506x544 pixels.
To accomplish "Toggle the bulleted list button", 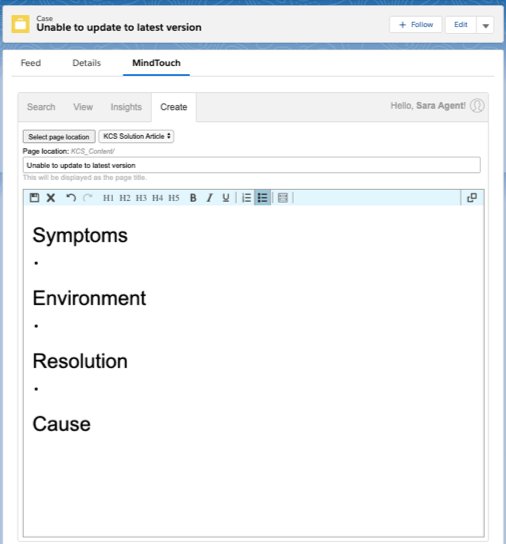I will [262, 197].
